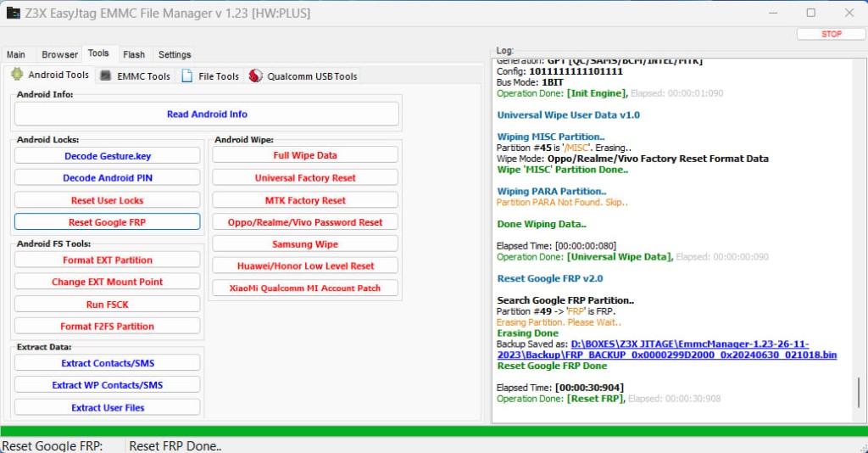
Task: Click 'Bus Mode: 1BIT' log line
Action: click(x=530, y=82)
